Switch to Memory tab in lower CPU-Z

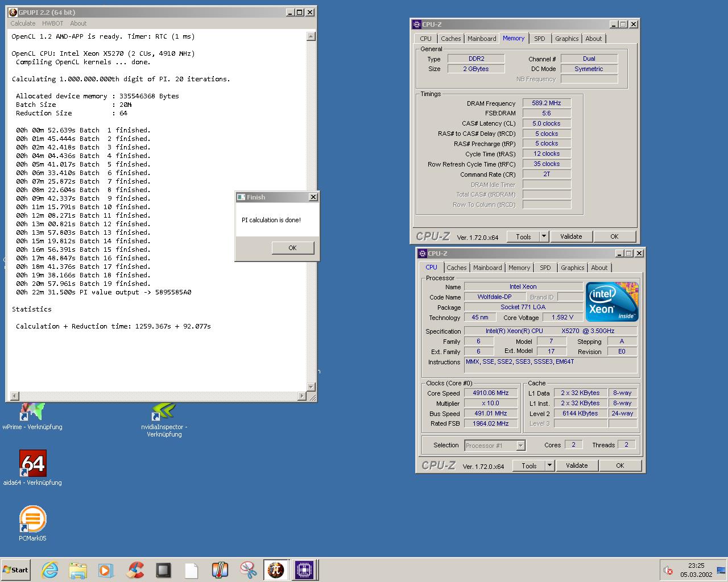pos(519,268)
